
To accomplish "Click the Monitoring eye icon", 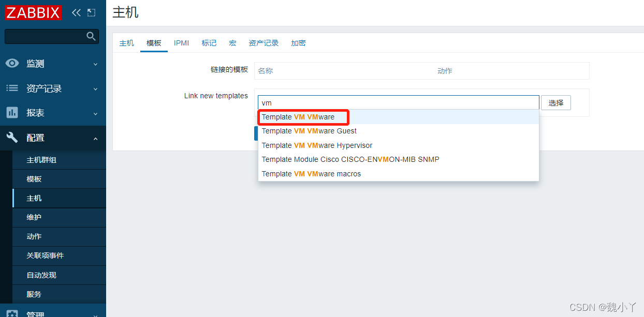I will 12,64.
